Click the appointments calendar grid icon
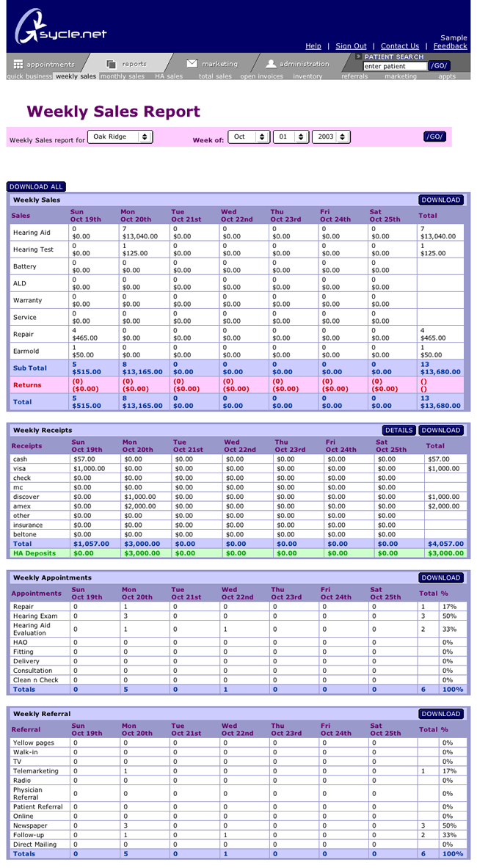 tap(18, 65)
